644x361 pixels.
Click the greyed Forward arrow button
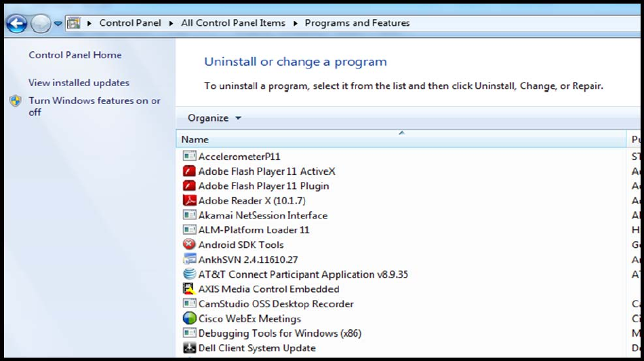pos(40,24)
